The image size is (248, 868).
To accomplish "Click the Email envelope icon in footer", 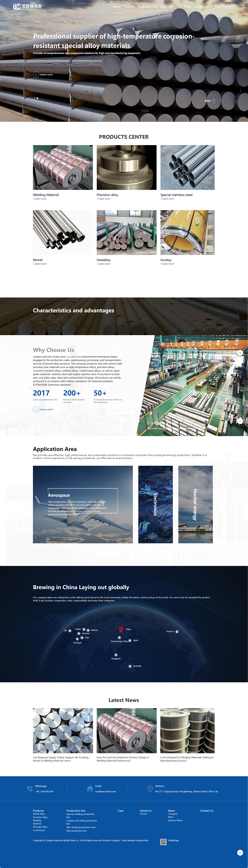I will click(90, 789).
